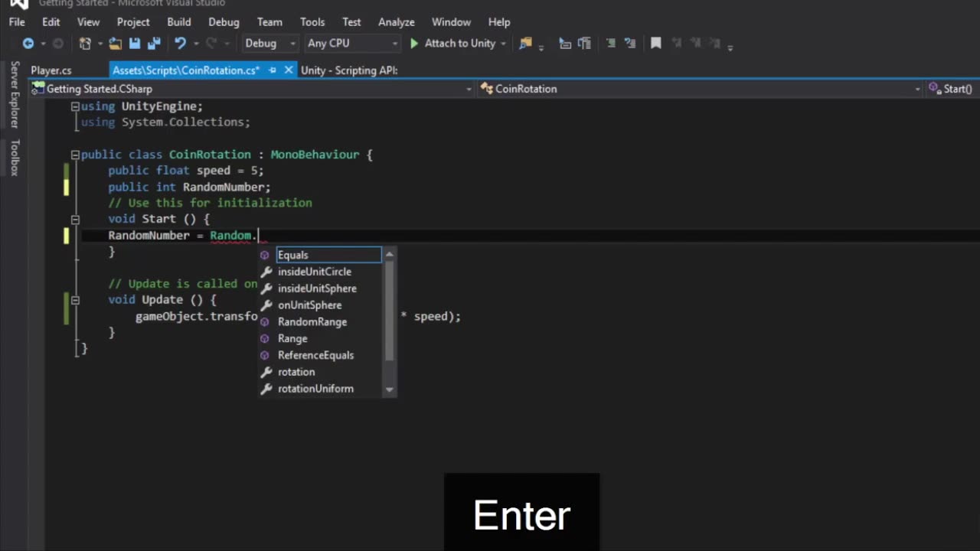Open the Start() member dropdown
Screen dimensions: 980x551
pos(952,90)
